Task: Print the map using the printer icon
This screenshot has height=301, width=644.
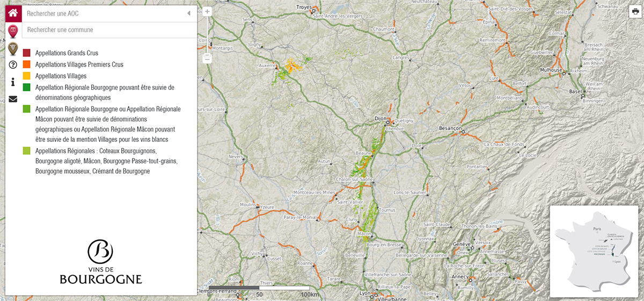Action: (635, 11)
